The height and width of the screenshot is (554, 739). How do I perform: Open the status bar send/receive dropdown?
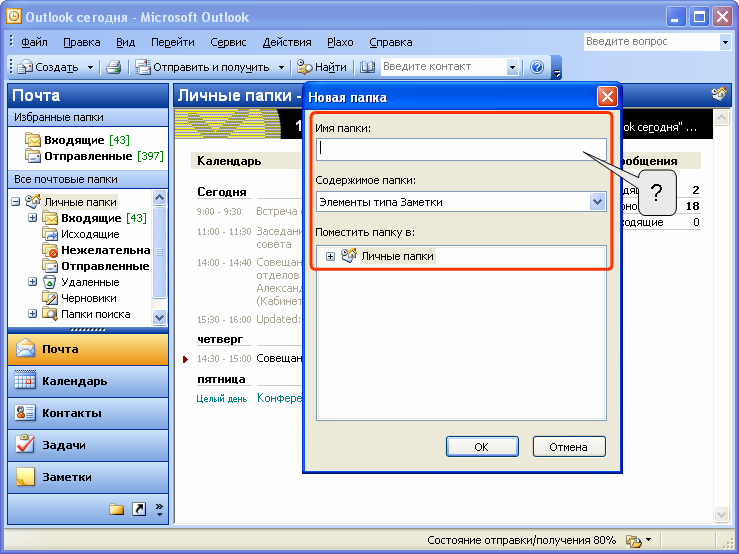[x=649, y=539]
